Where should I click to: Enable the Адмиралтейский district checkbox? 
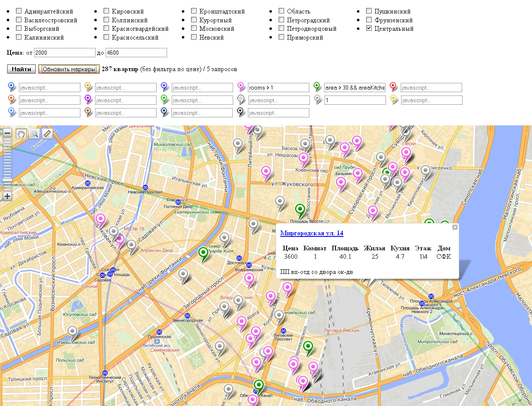(x=19, y=11)
